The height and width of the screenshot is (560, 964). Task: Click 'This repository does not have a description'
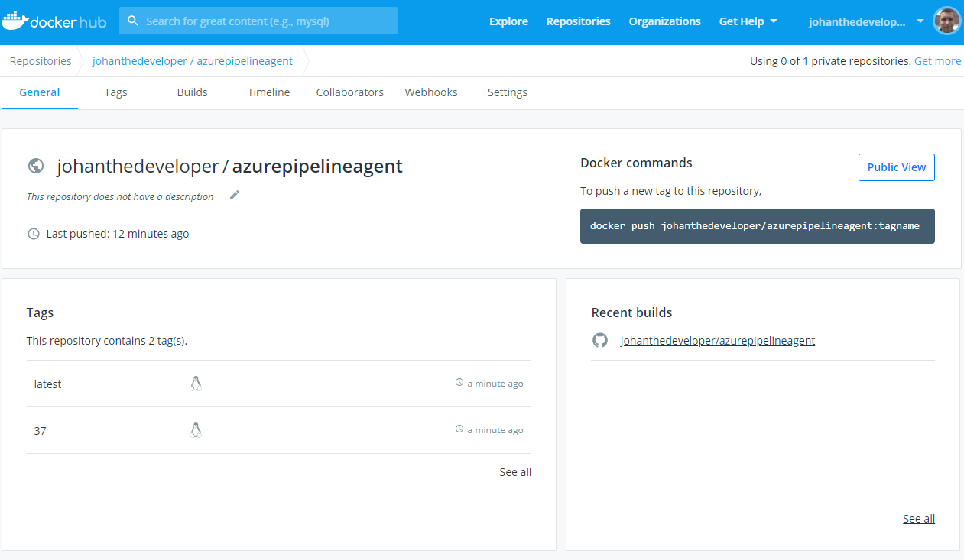click(x=120, y=196)
